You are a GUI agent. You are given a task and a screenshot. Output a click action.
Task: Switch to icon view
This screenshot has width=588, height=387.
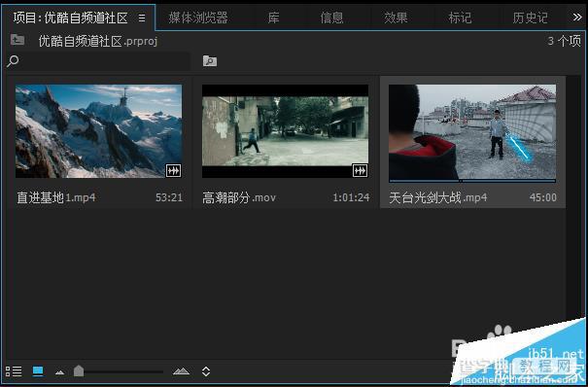pyautogui.click(x=38, y=371)
